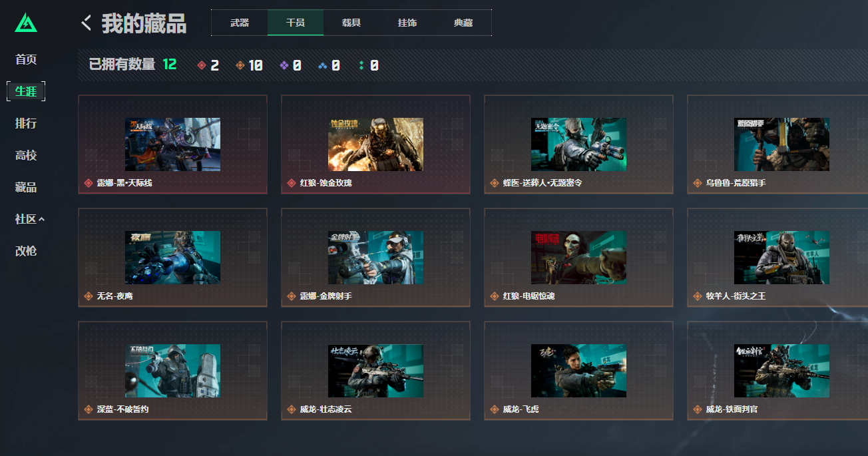Click the 蜂医-送葬人•无题密令 name label

542,183
